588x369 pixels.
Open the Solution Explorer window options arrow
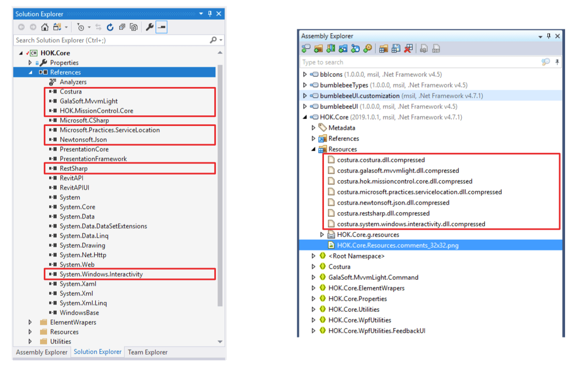tap(201, 14)
